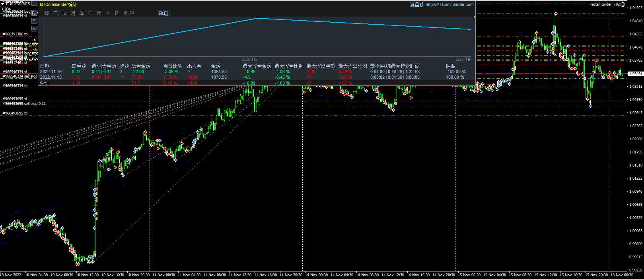This screenshot has height=279, width=644.
Task: Click the #966517461 sl order label
Action: (x=15, y=63)
